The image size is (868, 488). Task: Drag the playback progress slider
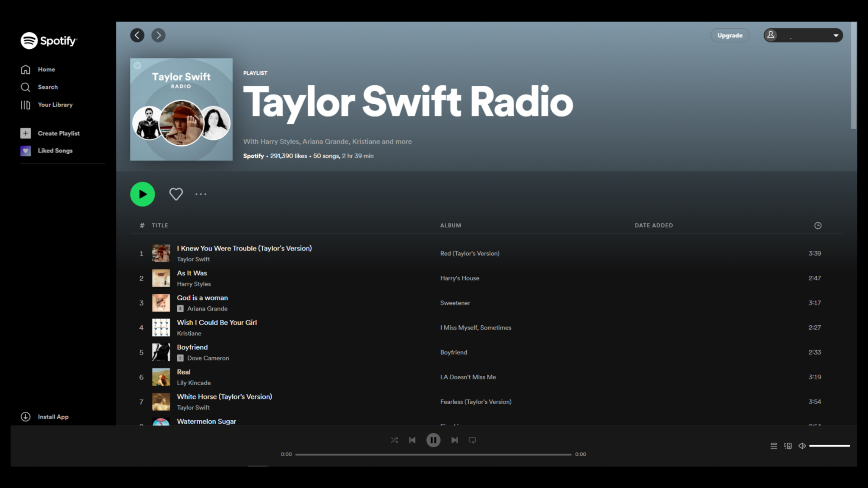[434, 454]
